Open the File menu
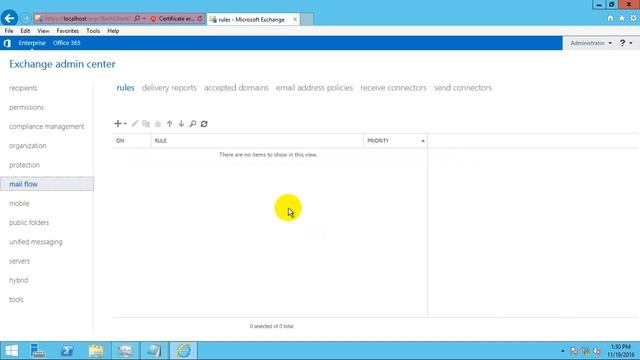The height and width of the screenshot is (360, 640). coord(9,31)
